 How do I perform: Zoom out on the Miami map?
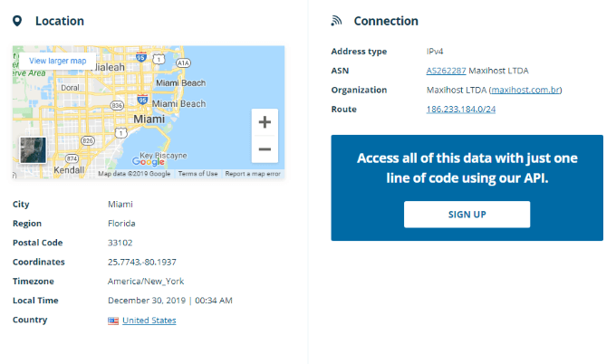click(x=265, y=149)
